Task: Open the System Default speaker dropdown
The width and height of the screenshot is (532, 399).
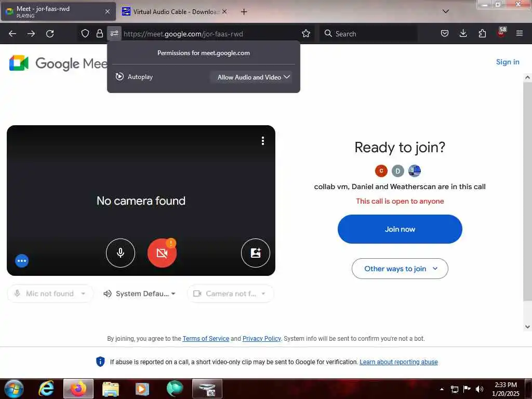Action: (x=140, y=294)
